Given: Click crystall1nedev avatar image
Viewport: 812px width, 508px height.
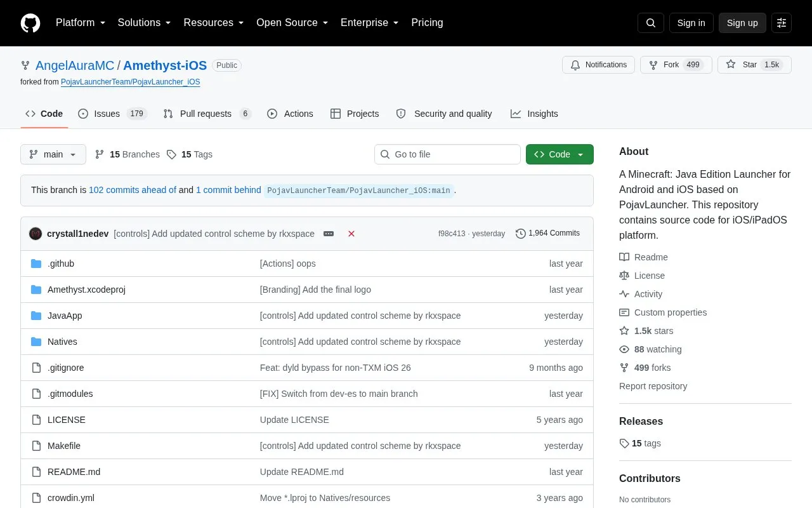Looking at the screenshot, I should click(x=36, y=234).
